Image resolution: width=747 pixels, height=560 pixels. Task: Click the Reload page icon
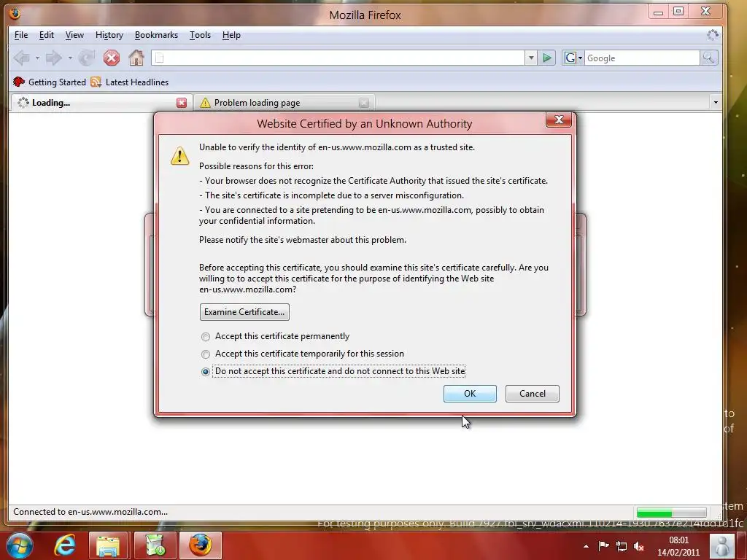point(86,58)
